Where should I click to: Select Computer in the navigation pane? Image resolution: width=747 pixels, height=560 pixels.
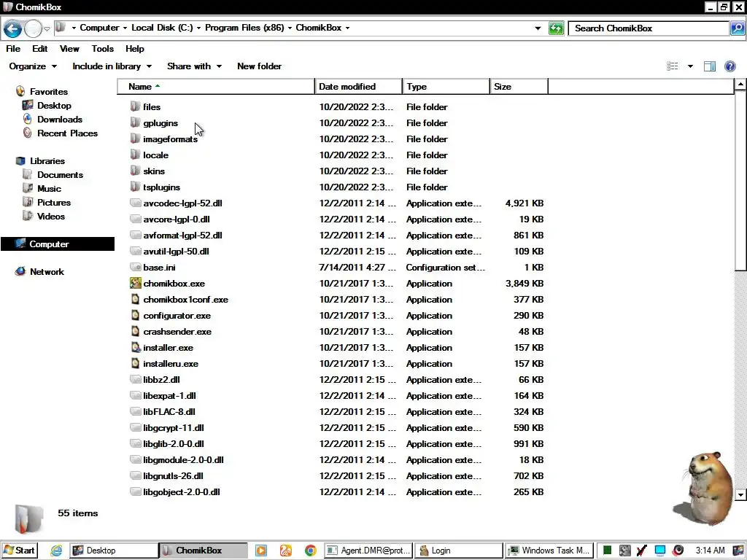click(x=58, y=244)
